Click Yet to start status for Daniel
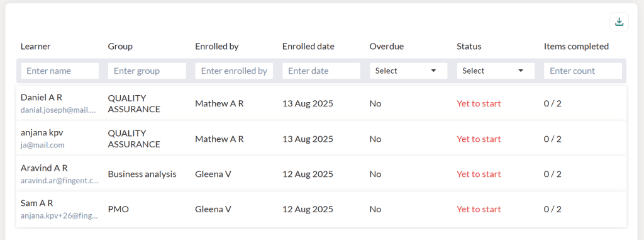Image resolution: width=644 pixels, height=240 pixels. 479,104
